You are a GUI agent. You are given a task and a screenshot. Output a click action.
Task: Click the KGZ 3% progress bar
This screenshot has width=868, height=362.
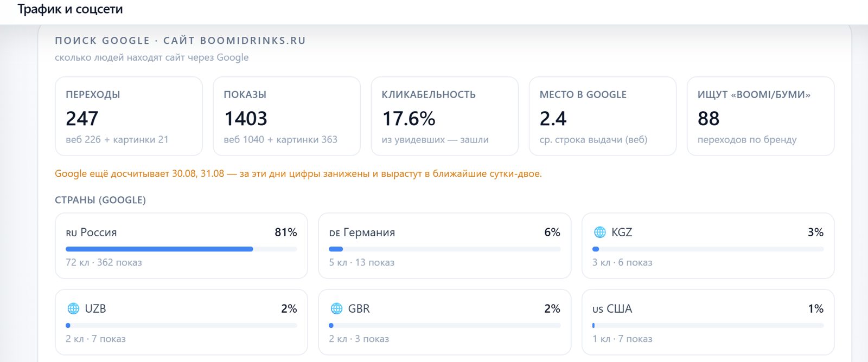pos(708,249)
